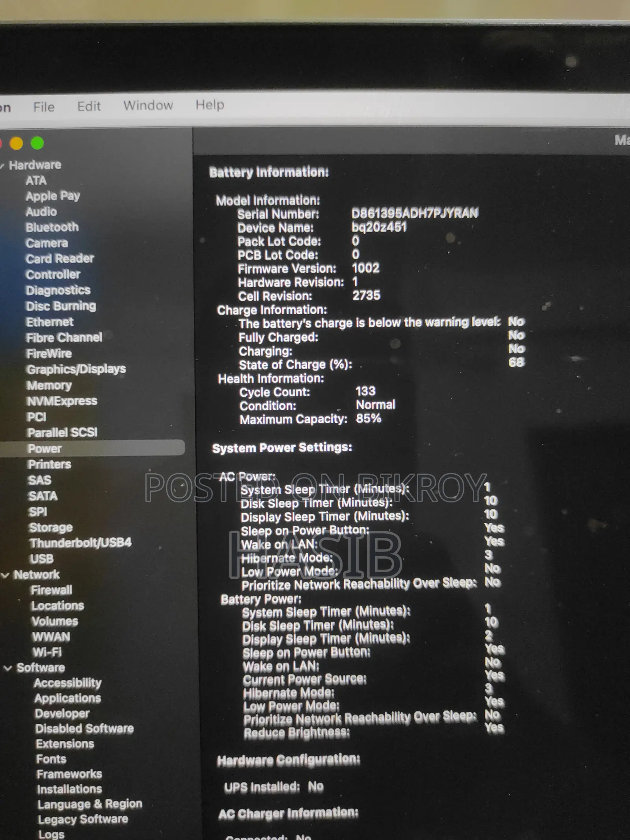Select Graphics/Displays in the sidebar
This screenshot has width=630, height=840.
coord(76,369)
